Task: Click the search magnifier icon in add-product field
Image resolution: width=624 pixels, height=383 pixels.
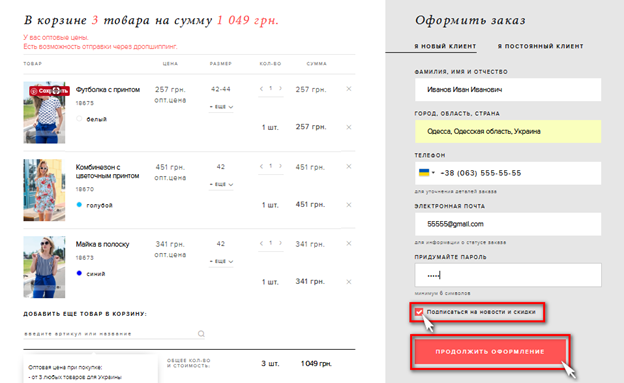Action: tap(201, 334)
